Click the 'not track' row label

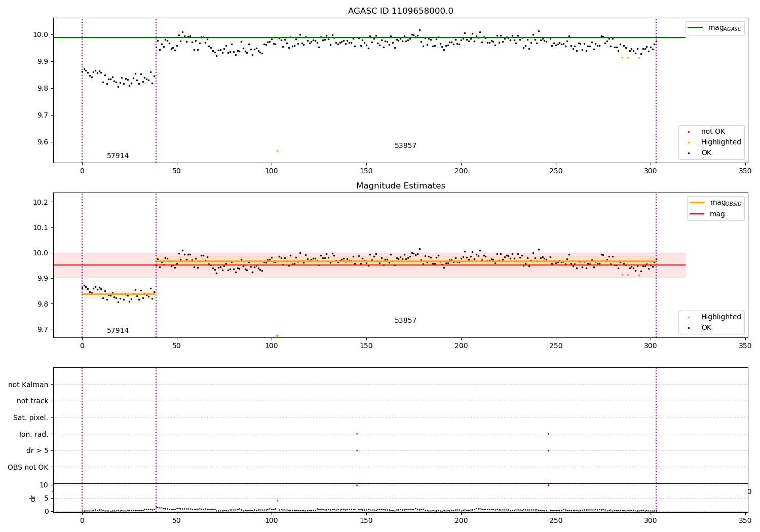32,401
